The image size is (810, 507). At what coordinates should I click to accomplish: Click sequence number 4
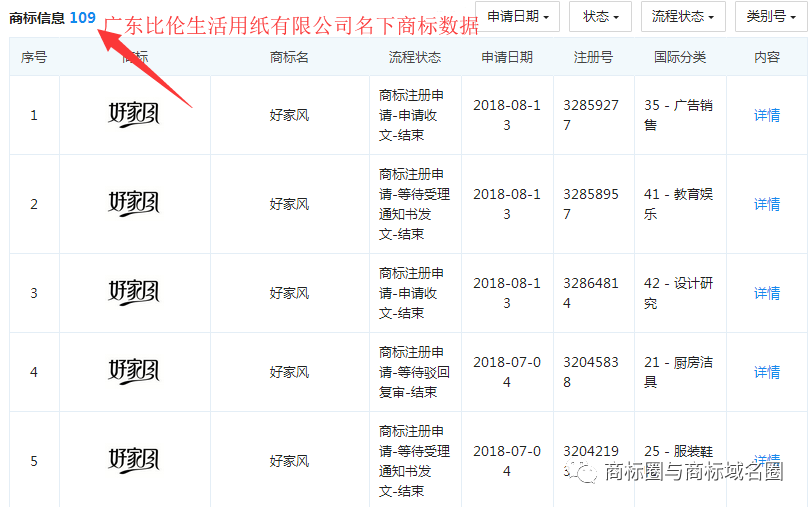34,372
